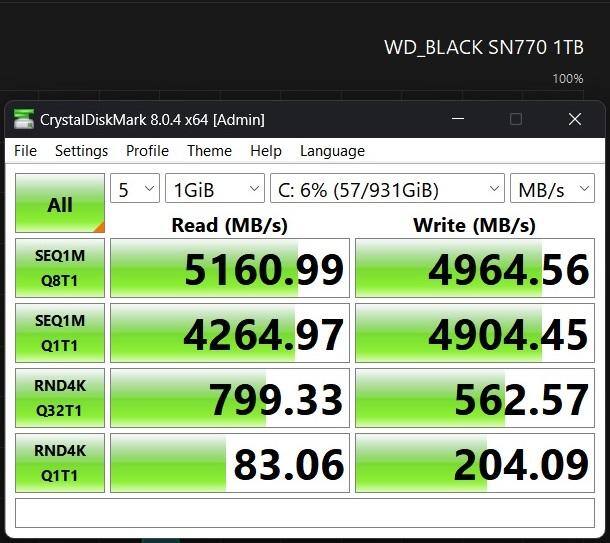Open the Profile menu
Image resolution: width=610 pixels, height=543 pixels.
click(147, 151)
